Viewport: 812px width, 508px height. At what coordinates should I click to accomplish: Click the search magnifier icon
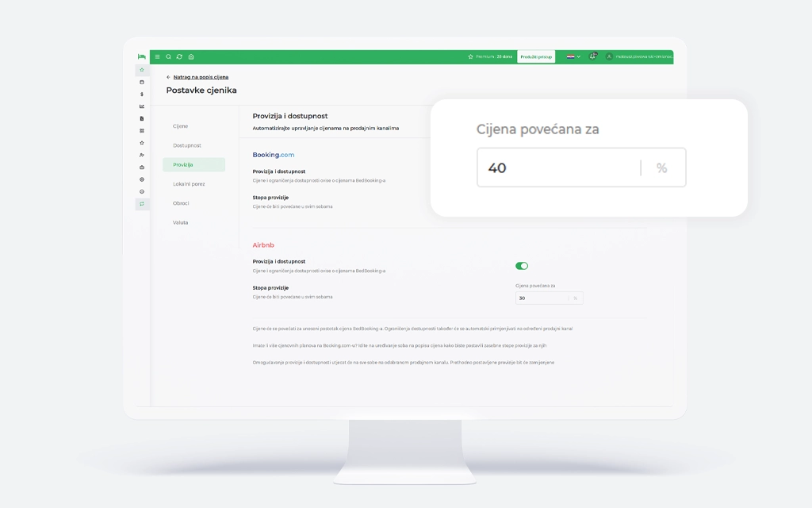tap(168, 57)
